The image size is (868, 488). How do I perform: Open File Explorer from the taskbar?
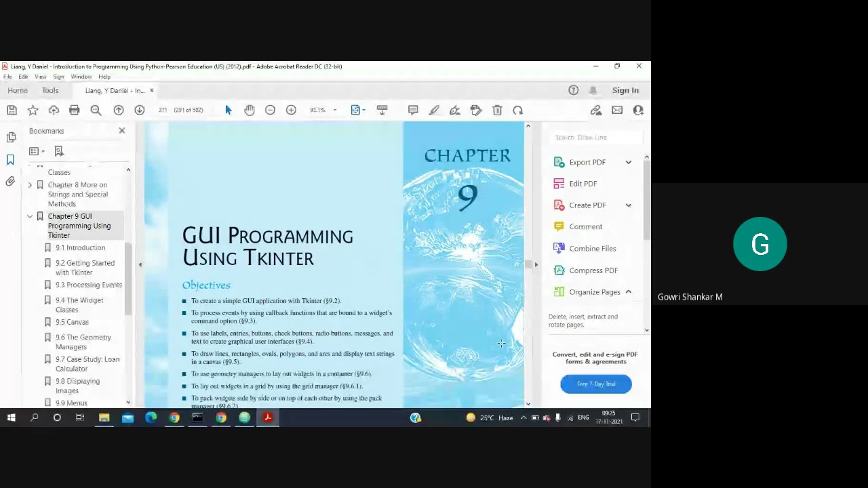pyautogui.click(x=104, y=418)
